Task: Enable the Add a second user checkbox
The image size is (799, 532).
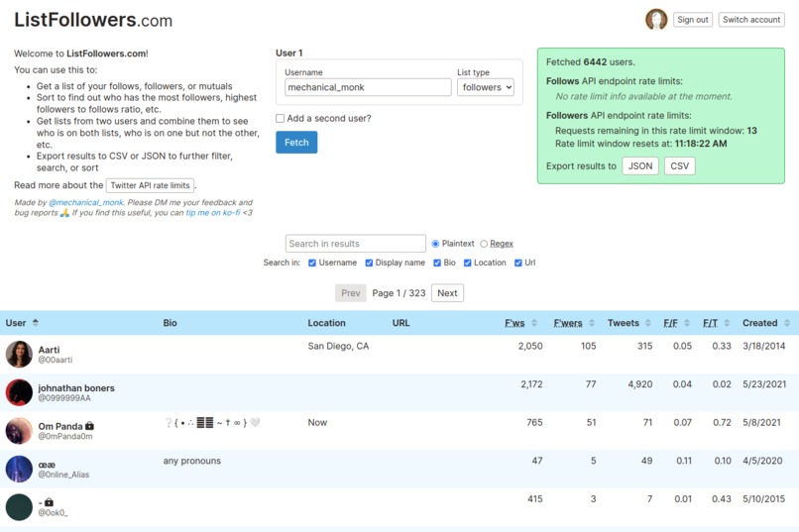Action: [x=280, y=118]
